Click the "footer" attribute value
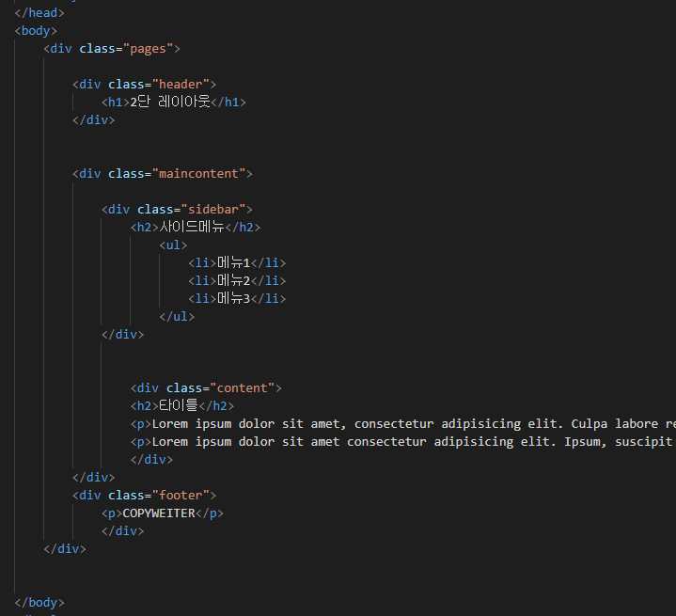 coord(181,496)
